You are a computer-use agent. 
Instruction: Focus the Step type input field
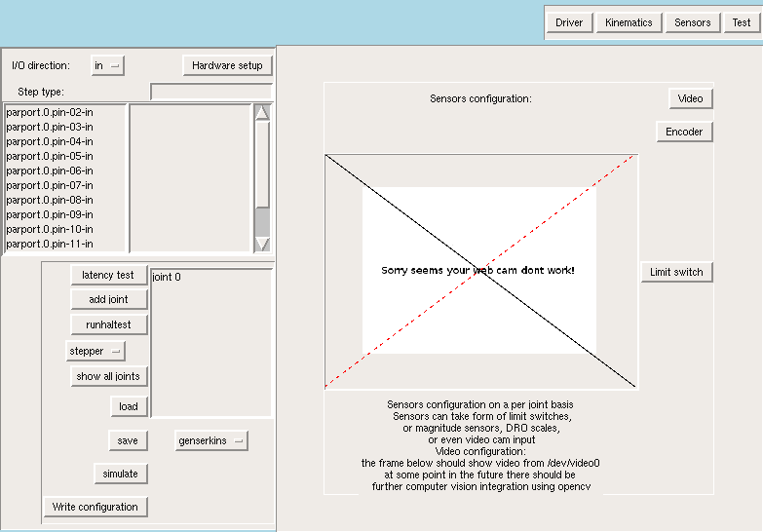[211, 92]
